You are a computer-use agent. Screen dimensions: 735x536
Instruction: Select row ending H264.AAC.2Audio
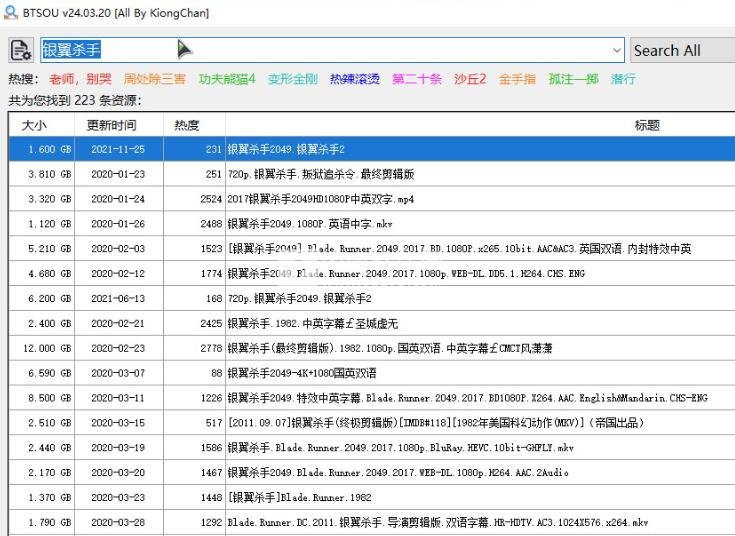pyautogui.click(x=372, y=472)
